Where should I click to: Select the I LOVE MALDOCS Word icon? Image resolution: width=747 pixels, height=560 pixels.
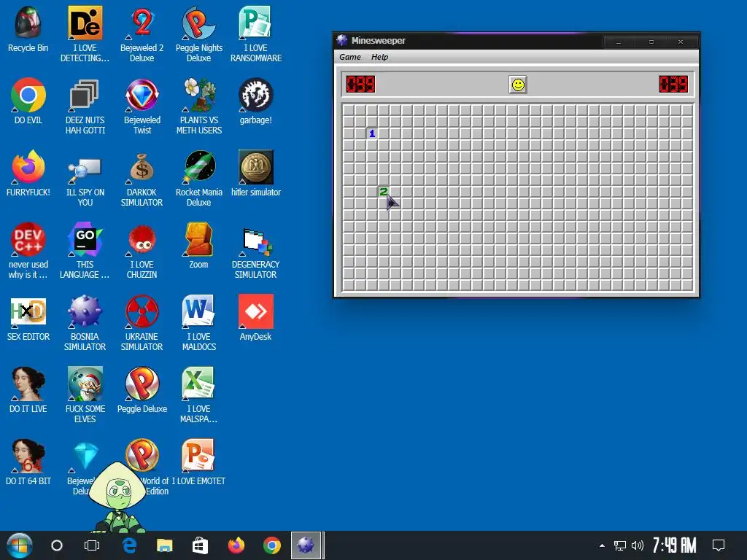tap(198, 323)
